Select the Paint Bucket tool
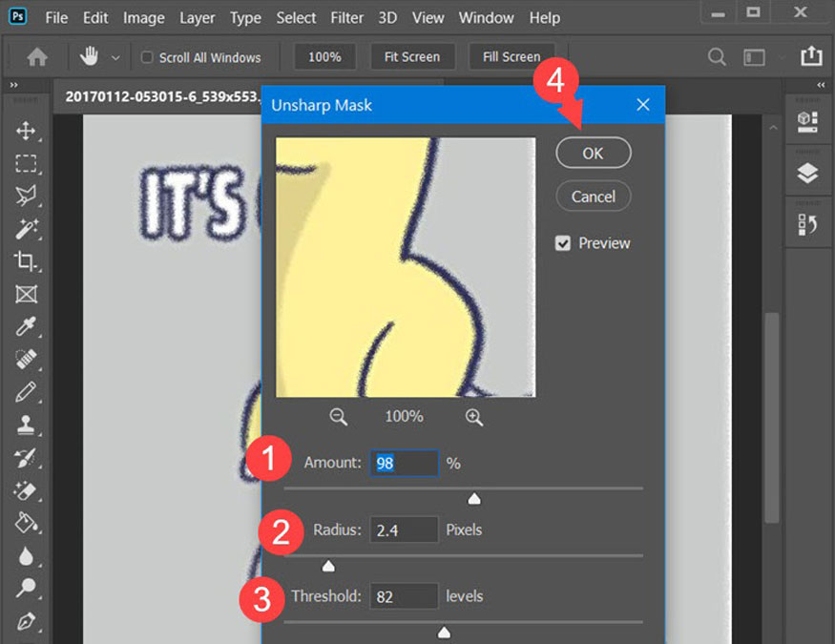835x644 pixels. tap(26, 523)
